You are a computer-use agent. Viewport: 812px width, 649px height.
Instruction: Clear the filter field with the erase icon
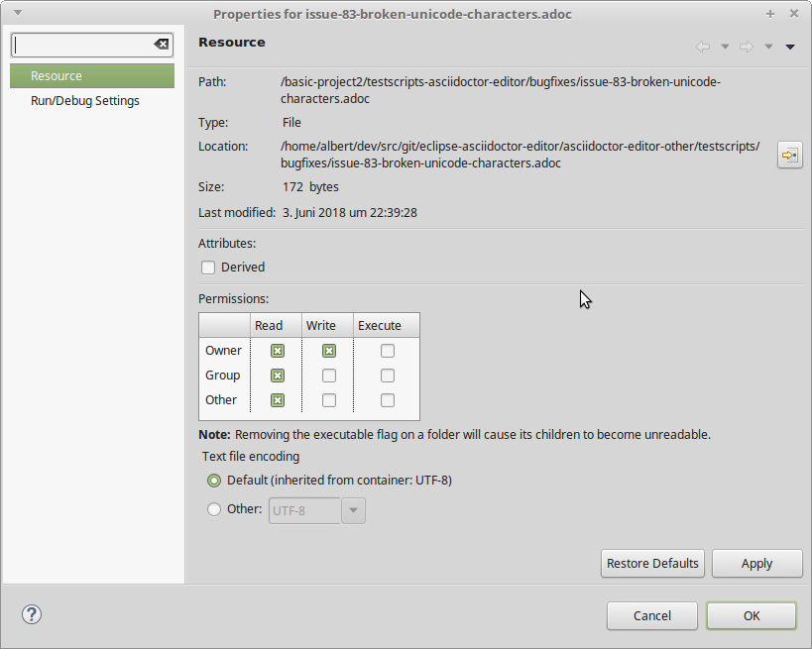pos(160,44)
